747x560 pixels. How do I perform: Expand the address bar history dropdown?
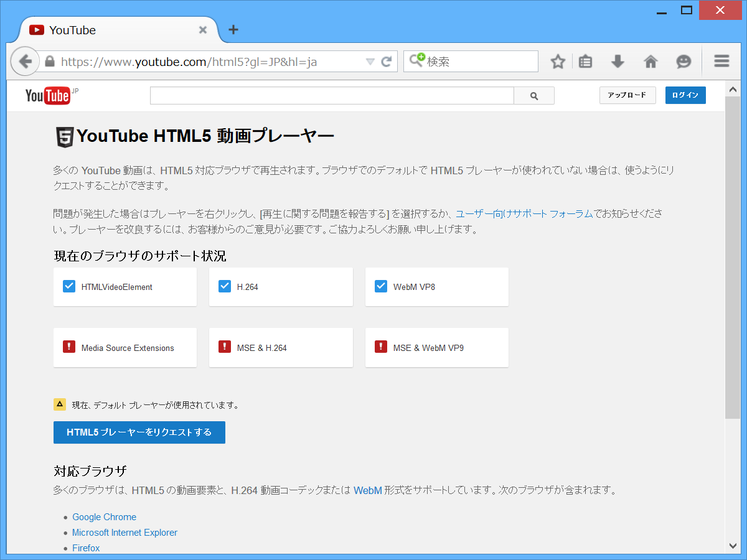(370, 61)
